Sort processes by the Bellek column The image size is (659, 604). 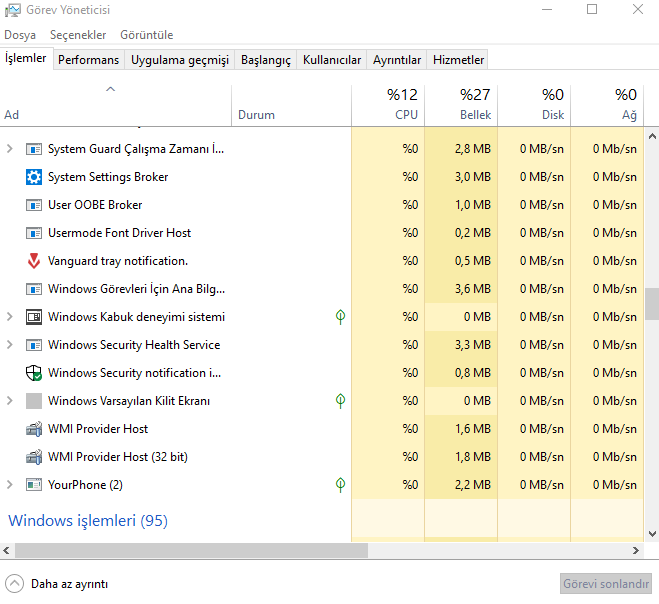tap(461, 105)
